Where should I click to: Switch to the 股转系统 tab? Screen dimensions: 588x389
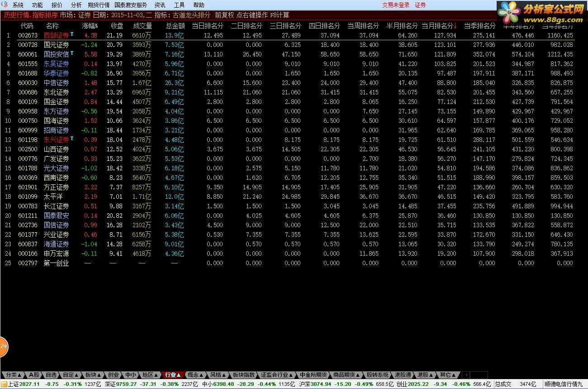pyautogui.click(x=378, y=375)
